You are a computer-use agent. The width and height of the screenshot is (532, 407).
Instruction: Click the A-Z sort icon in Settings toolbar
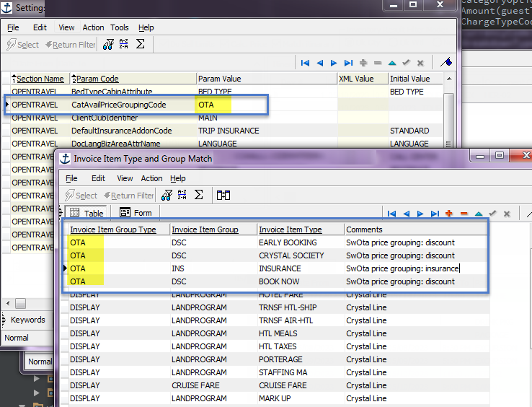click(124, 45)
